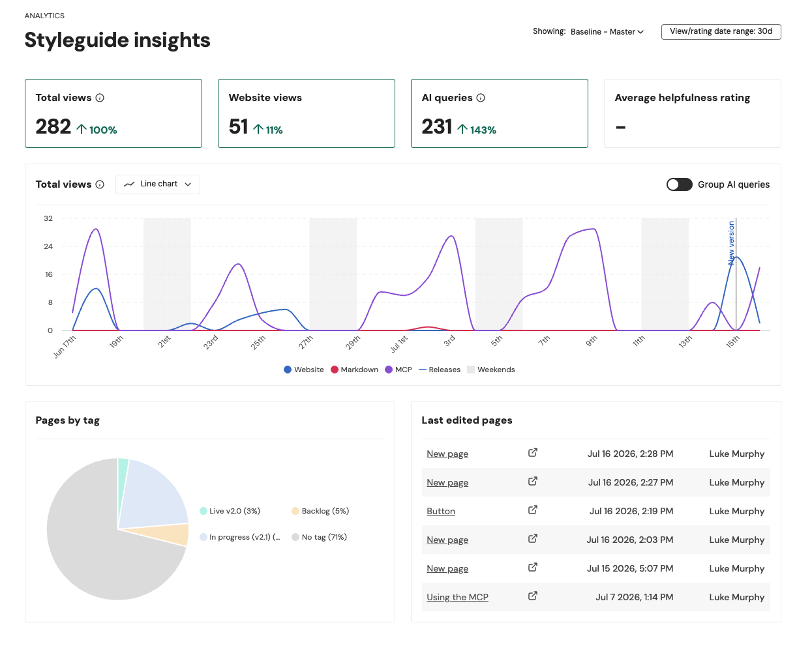Open View/rating date range 30d selector
Viewport: 812px width, 655px height.
tap(721, 31)
